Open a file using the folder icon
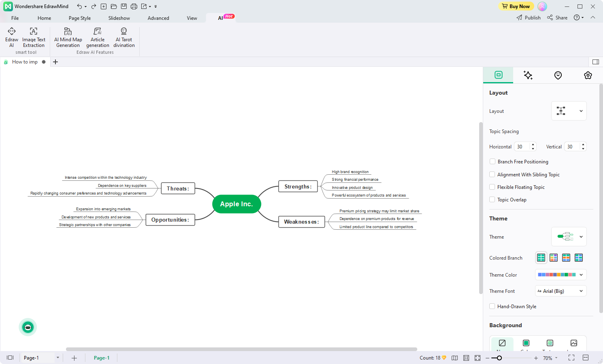Viewport: 603px width, 364px height. click(114, 6)
